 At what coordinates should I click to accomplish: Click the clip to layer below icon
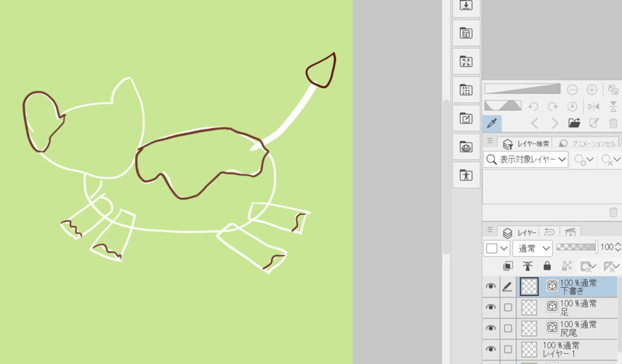(508, 266)
